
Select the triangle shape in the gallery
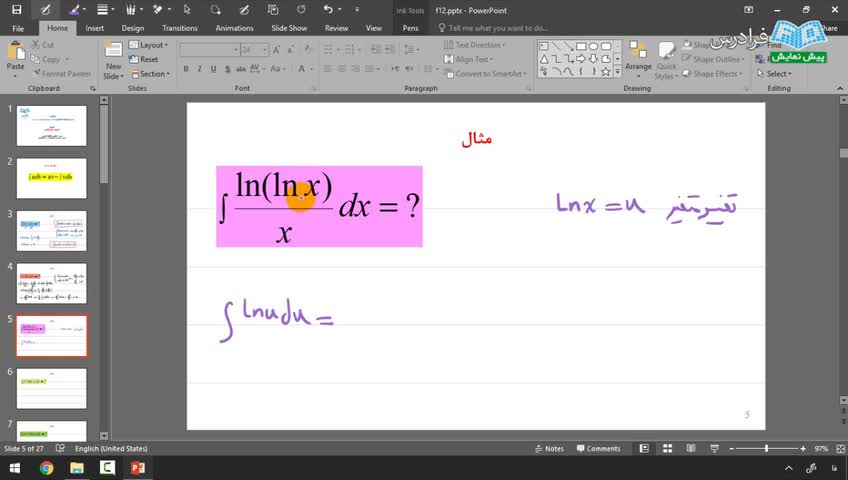[544, 59]
